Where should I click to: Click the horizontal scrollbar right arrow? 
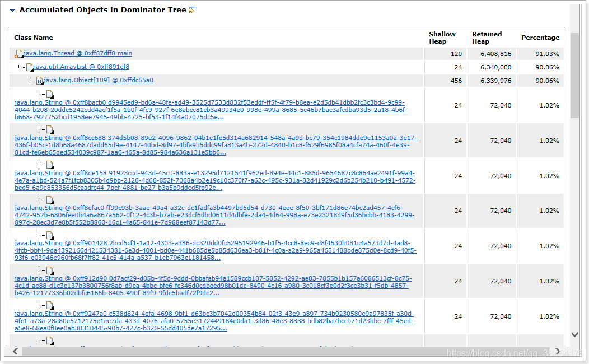pos(558,351)
